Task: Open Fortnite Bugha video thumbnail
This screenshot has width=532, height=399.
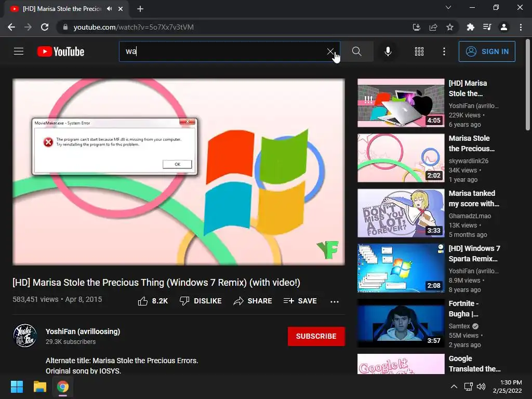Action: point(401,323)
